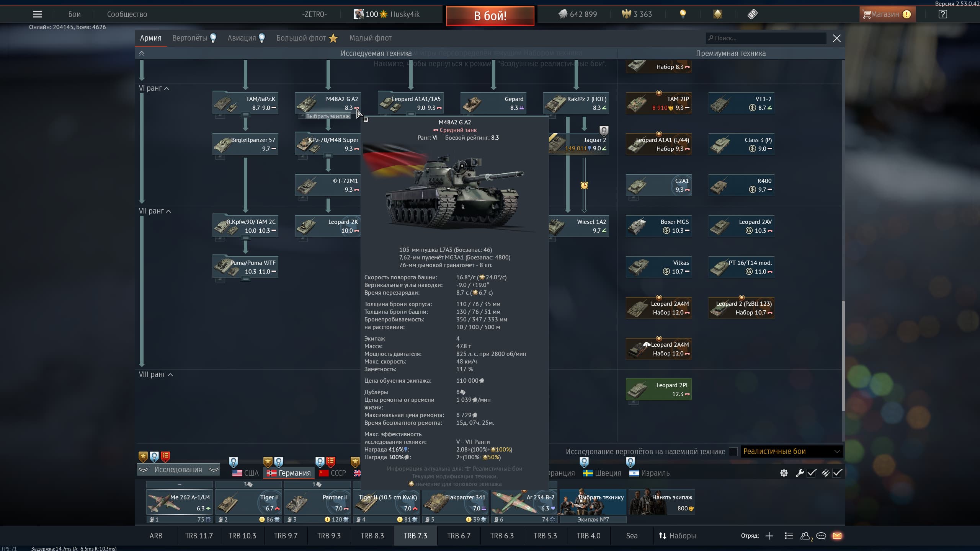980x551 pixels.
Task: Toggle auto-refill ammo checkbox next to shells
Action: (x=837, y=473)
